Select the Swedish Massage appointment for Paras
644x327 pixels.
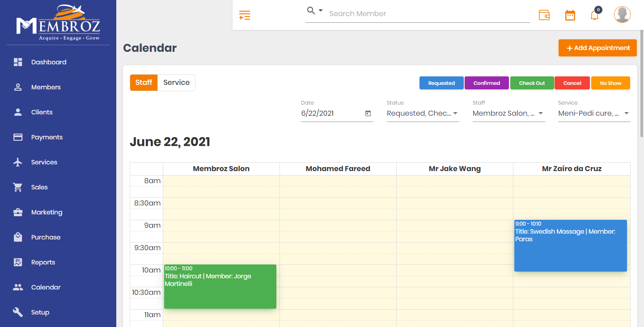click(571, 246)
